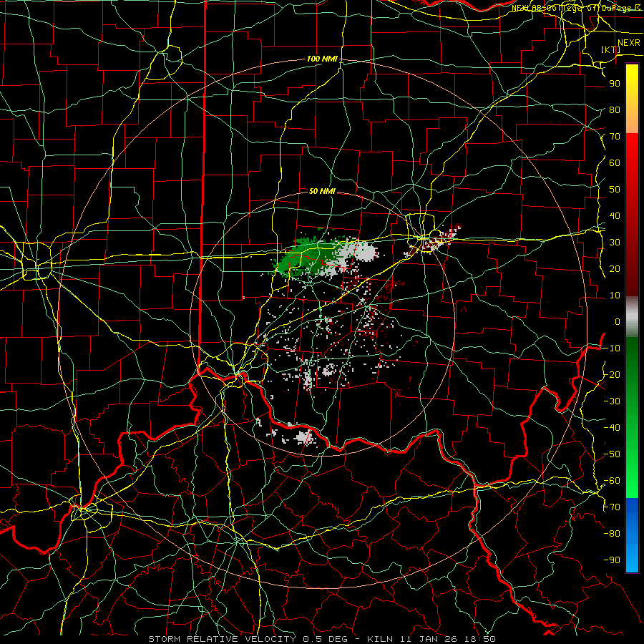Viewport: 644px width, 644px height.
Task: Click the -90 value on the velocity scale
Action: tap(612, 560)
